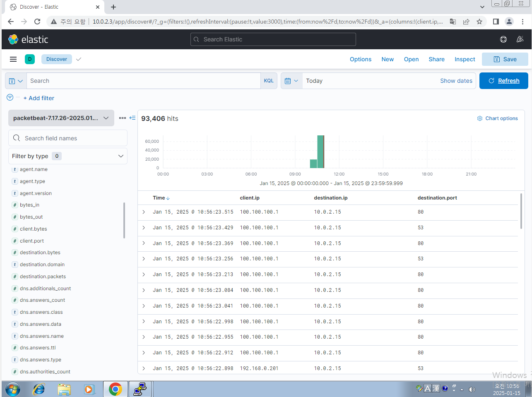Expand document row at 10:56:23.515
This screenshot has height=397, width=532.
coord(144,212)
